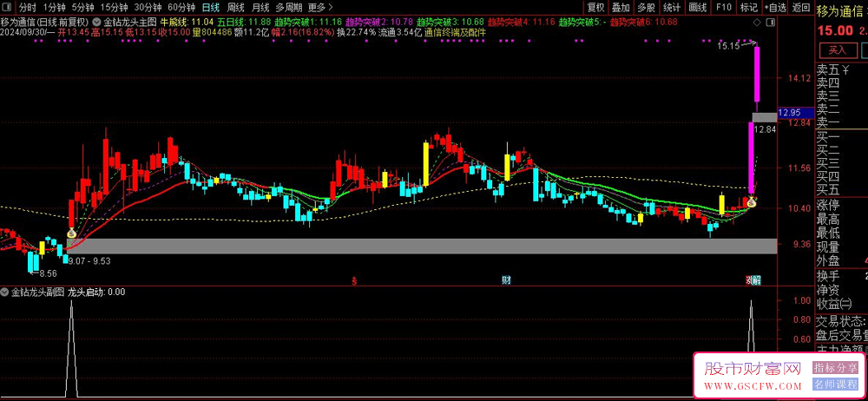Select the 5分钟 period tab
This screenshot has width=868, height=401.
pos(82,7)
